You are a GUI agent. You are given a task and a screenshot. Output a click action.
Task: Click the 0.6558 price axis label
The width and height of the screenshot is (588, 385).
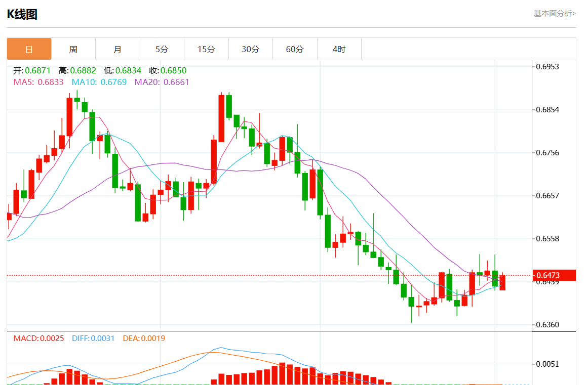click(x=547, y=239)
